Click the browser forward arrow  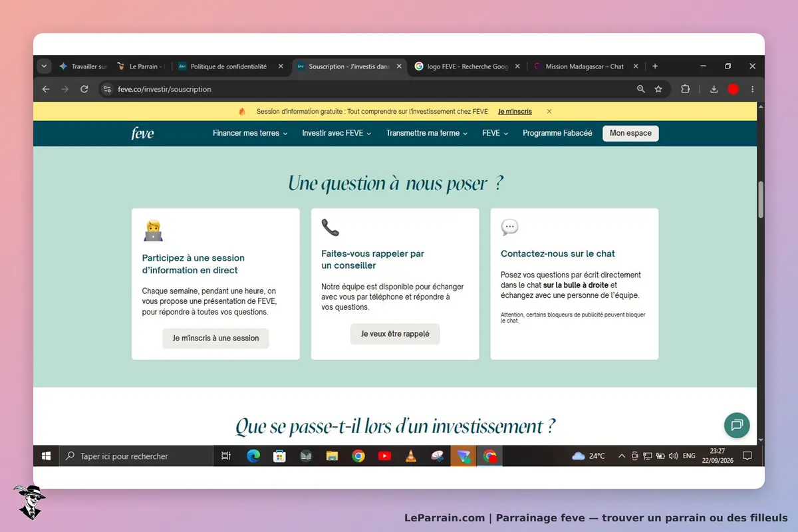pos(65,89)
